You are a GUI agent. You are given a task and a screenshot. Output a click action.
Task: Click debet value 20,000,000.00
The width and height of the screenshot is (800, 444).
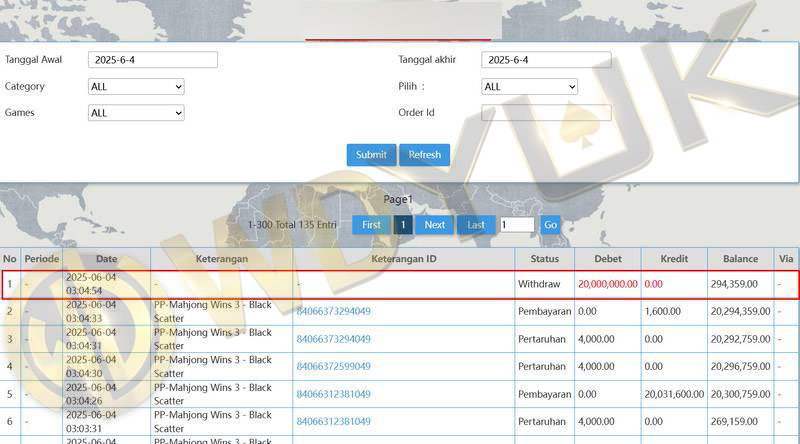608,284
